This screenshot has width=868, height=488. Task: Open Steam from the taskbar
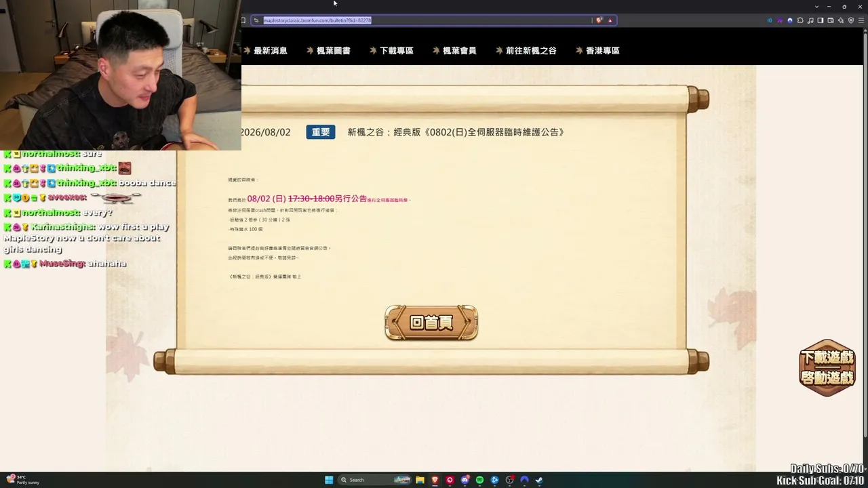pyautogui.click(x=539, y=480)
